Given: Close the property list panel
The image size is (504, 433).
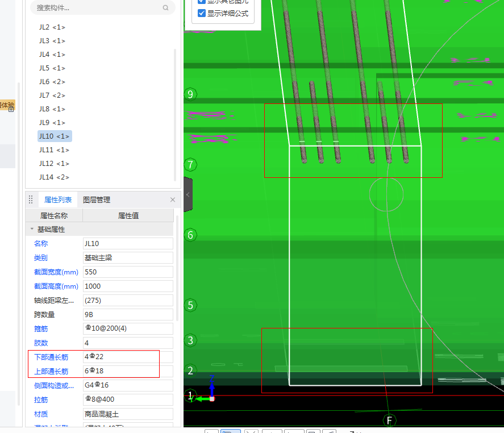Looking at the screenshot, I should point(173,200).
